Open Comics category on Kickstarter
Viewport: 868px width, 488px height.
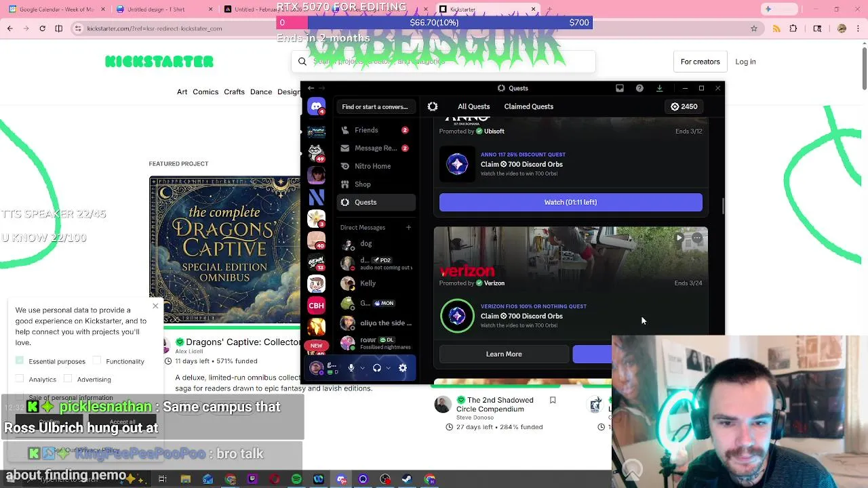pyautogui.click(x=205, y=92)
